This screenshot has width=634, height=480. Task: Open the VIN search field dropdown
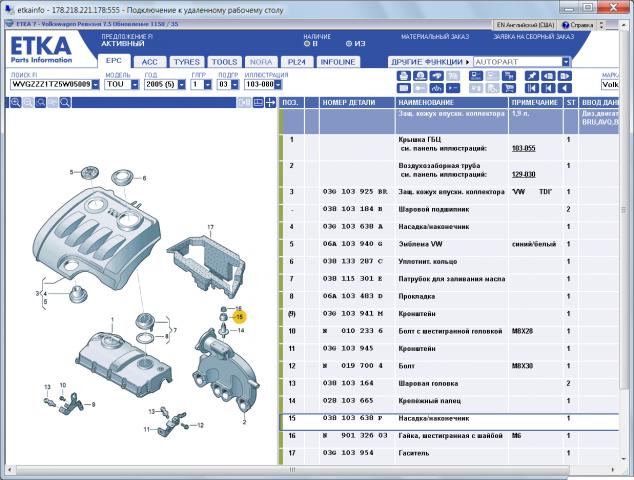click(95, 85)
